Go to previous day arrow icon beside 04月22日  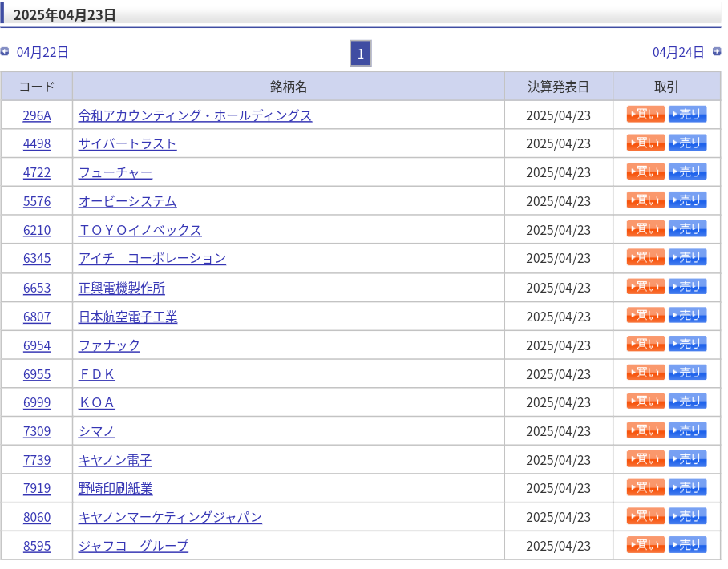[5, 51]
